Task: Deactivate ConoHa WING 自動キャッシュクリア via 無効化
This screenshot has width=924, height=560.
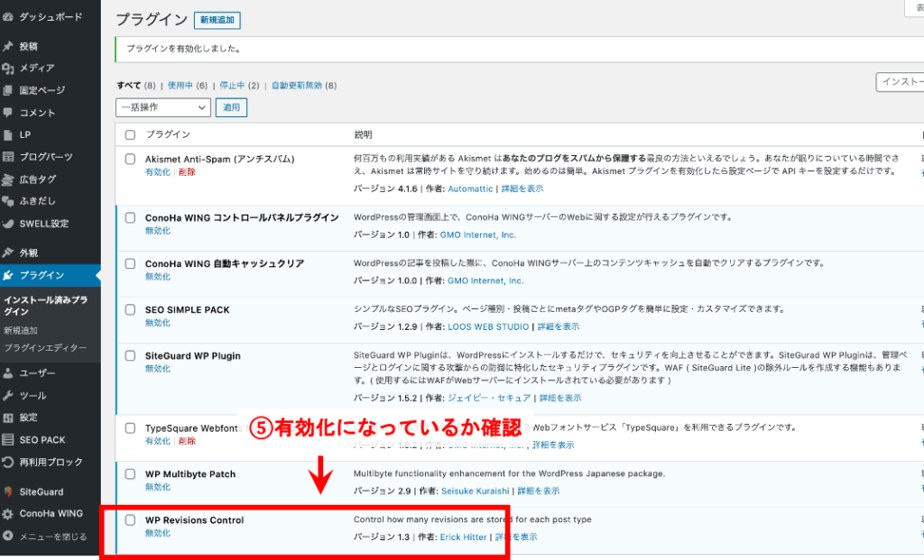Action: [x=157, y=277]
